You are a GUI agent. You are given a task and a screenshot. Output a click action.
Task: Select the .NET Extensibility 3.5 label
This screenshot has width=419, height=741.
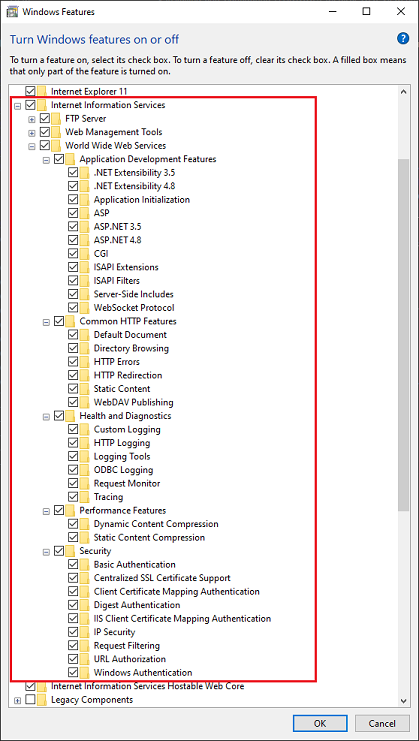(135, 172)
